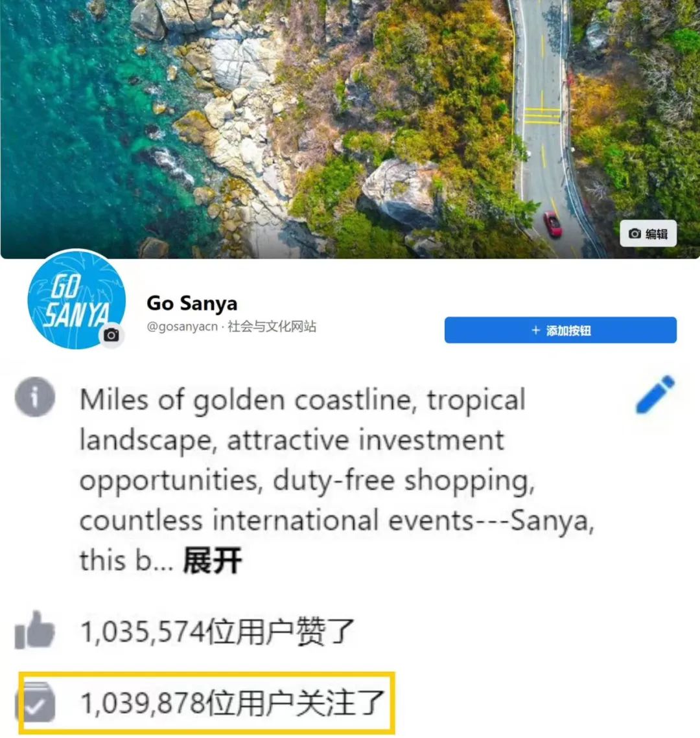Click the camera icon in the 编辑 button

(x=635, y=233)
